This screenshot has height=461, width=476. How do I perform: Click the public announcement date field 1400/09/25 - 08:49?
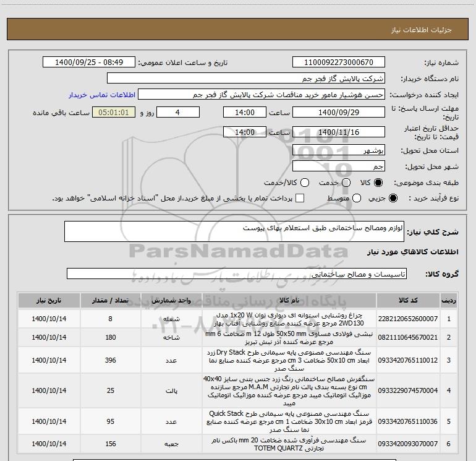click(89, 62)
